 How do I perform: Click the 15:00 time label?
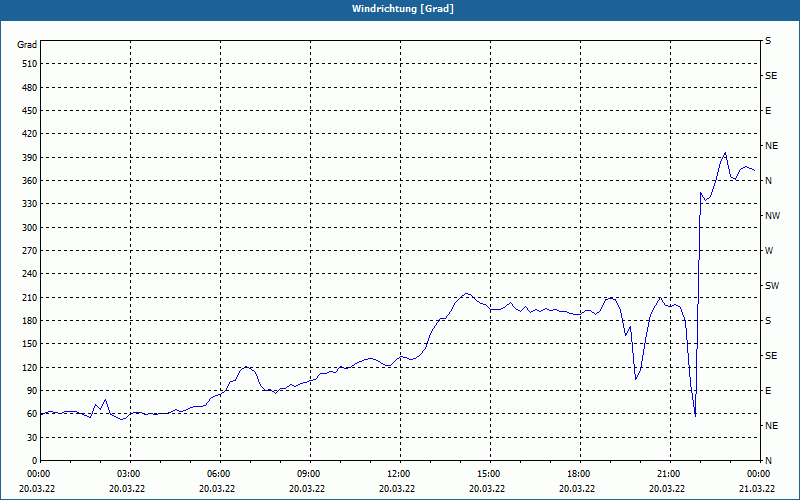coord(490,474)
